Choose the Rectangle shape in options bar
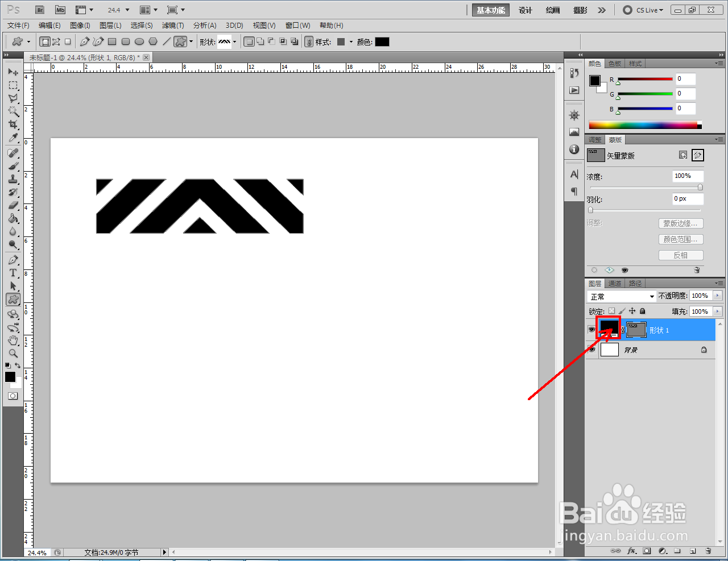 point(112,41)
